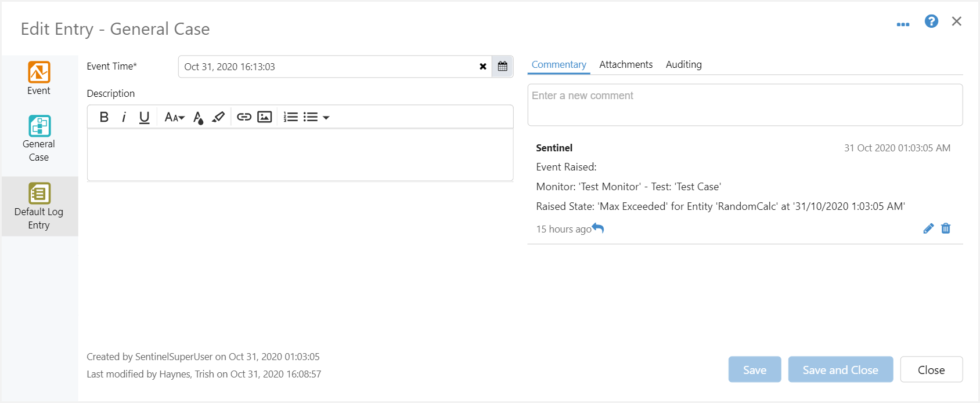Delete the Sentinel comment
Image resolution: width=980 pixels, height=403 pixels.
[x=946, y=228]
